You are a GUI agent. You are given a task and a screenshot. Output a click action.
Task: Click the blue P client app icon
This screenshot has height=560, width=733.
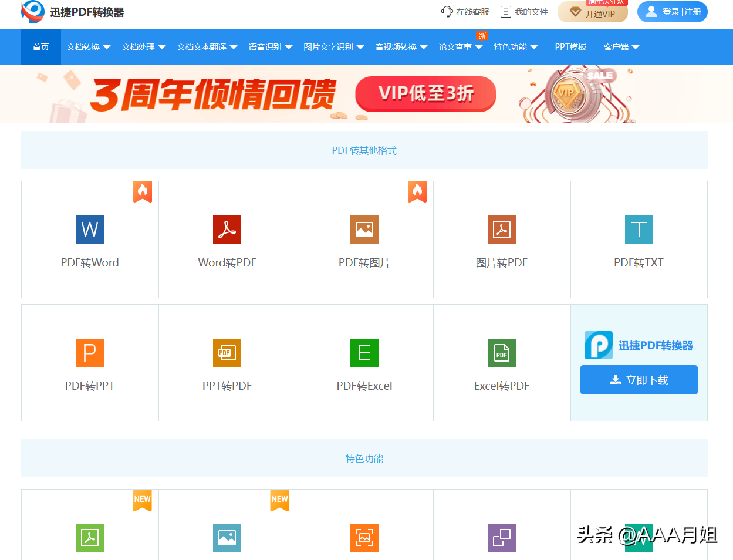click(x=599, y=345)
